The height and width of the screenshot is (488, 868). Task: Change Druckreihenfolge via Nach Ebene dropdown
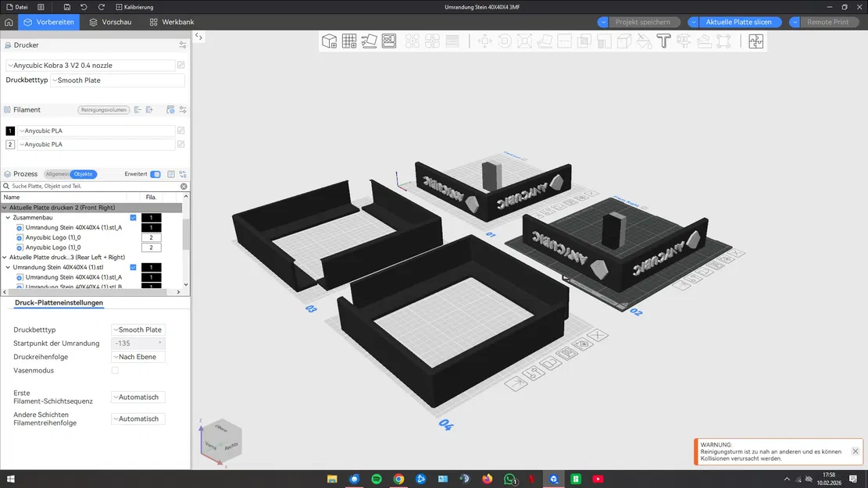click(x=138, y=357)
